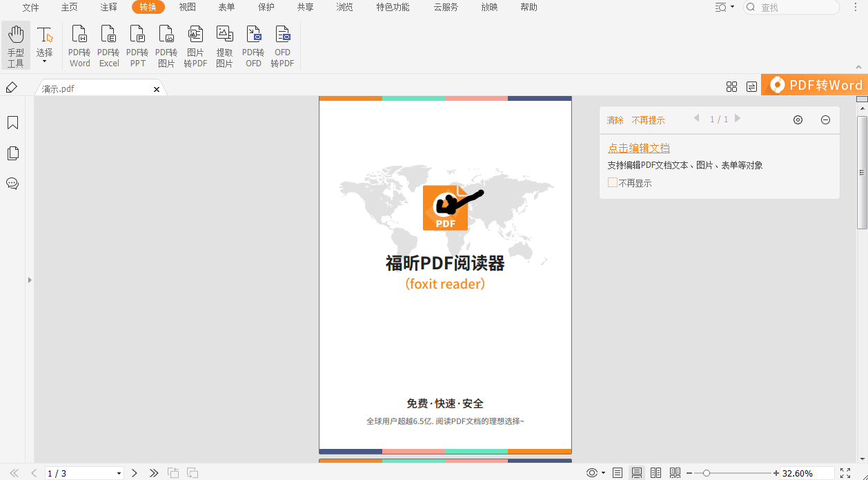
Task: Switch to continuous facing view
Action: pyautogui.click(x=675, y=473)
